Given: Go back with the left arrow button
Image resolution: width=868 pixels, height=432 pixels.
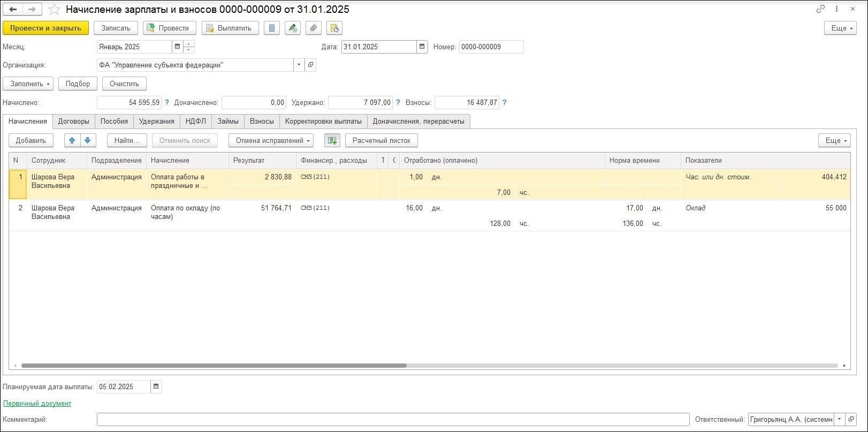Looking at the screenshot, I should [x=13, y=10].
